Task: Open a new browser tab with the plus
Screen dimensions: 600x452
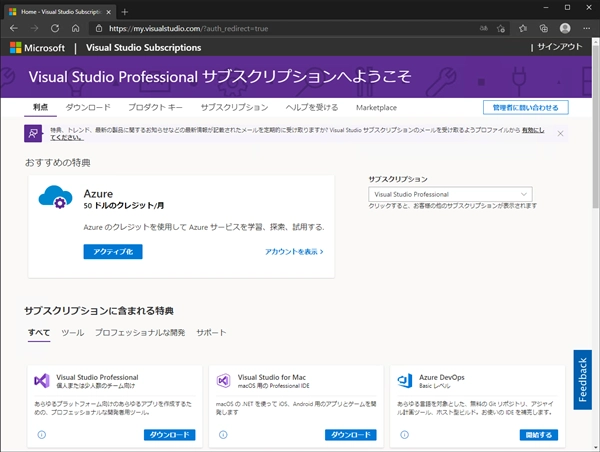Action: tap(125, 12)
